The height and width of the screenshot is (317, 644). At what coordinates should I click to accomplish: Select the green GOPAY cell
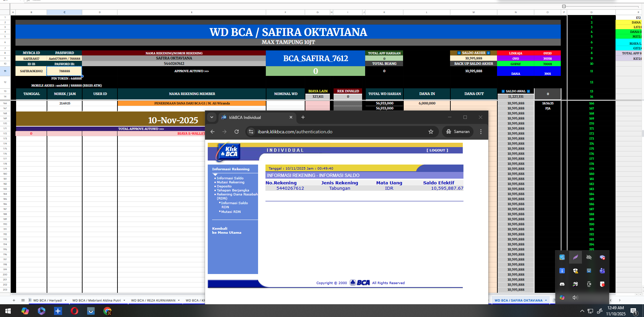coord(515,64)
